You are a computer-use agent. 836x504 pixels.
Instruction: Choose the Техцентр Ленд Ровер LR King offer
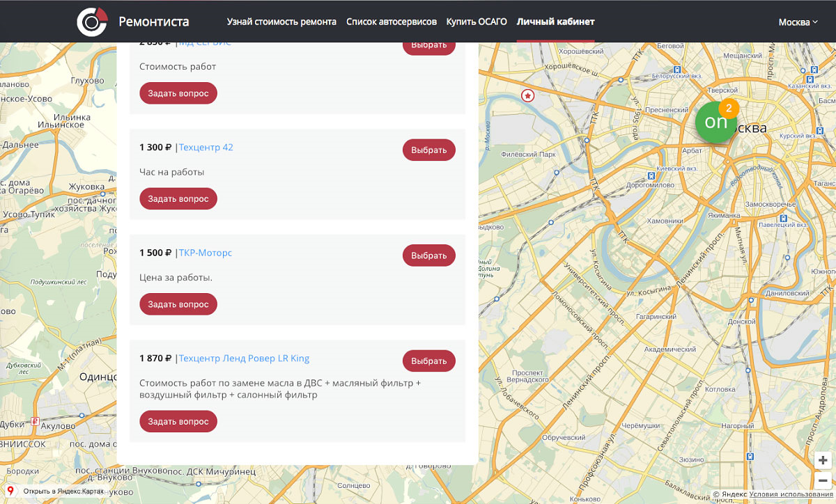click(x=429, y=361)
